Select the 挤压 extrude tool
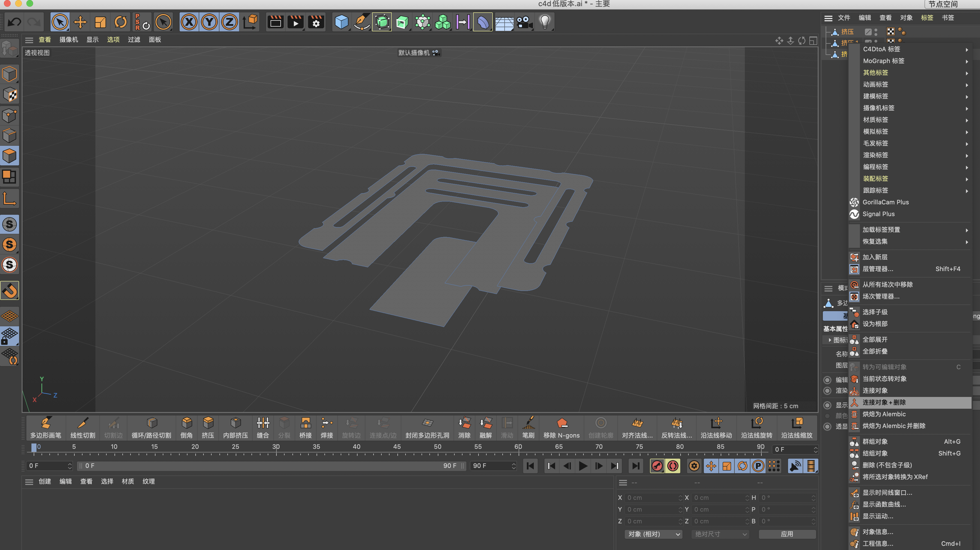Viewport: 980px width, 550px height. point(208,427)
